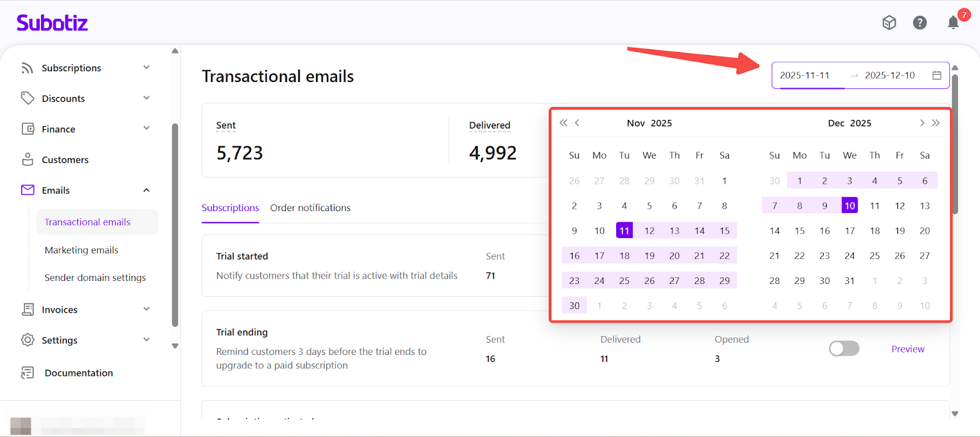Open Customers from the sidebar
The image size is (980, 437).
click(65, 160)
